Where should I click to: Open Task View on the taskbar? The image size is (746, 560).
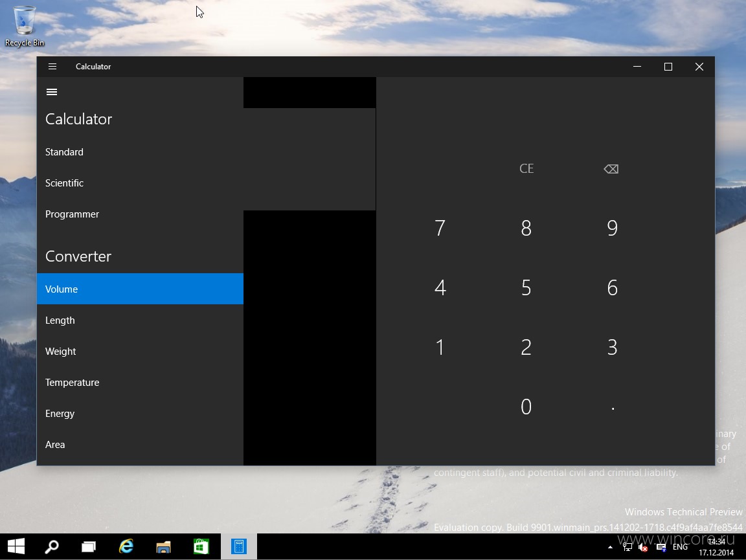[89, 546]
